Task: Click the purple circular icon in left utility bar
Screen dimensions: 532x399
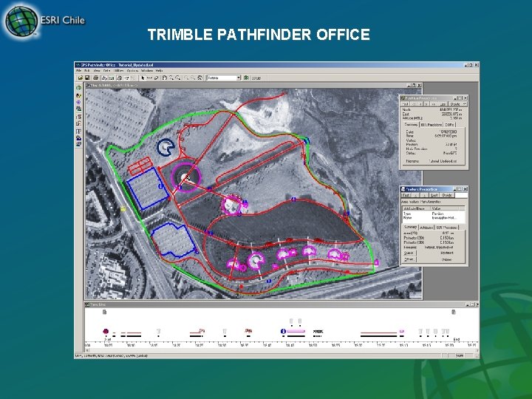Action: coord(79,102)
